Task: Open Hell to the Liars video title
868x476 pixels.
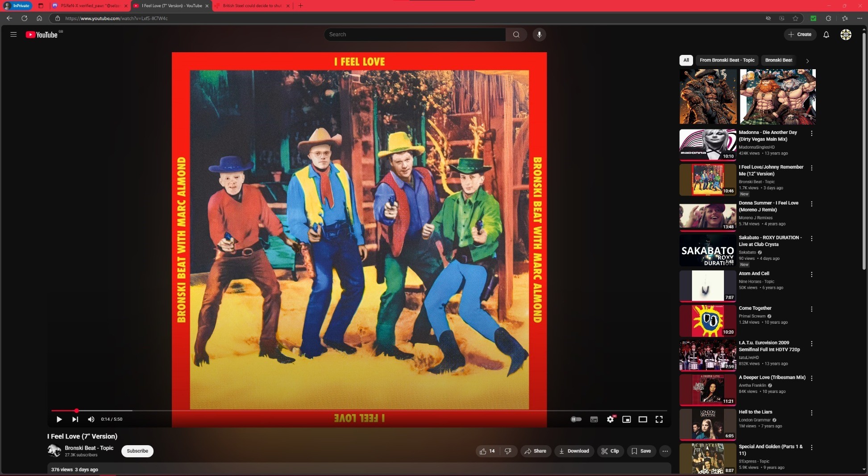Action: (x=755, y=412)
